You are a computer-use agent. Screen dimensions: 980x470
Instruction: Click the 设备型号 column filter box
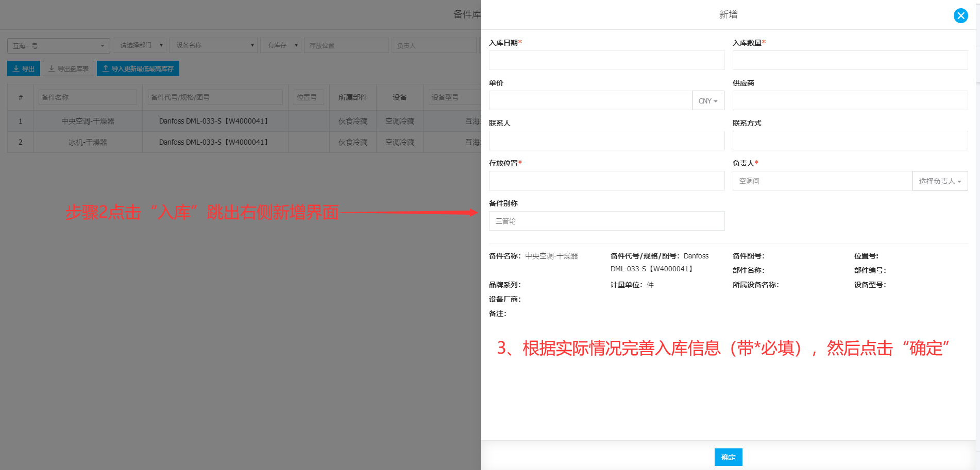point(454,97)
